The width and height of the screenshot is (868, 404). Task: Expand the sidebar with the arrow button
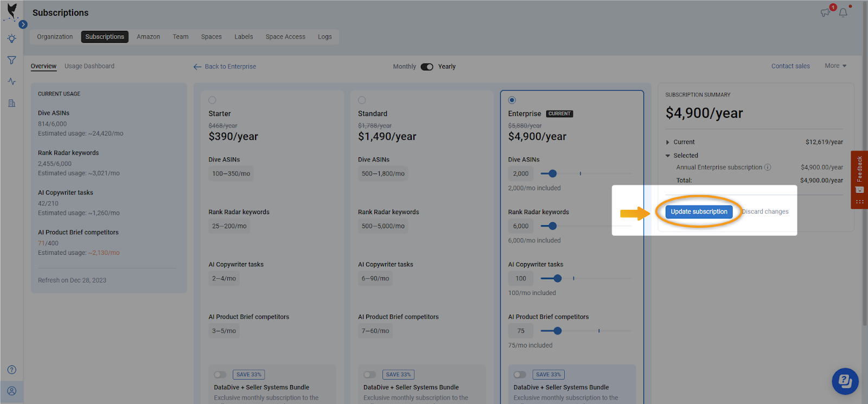(23, 24)
